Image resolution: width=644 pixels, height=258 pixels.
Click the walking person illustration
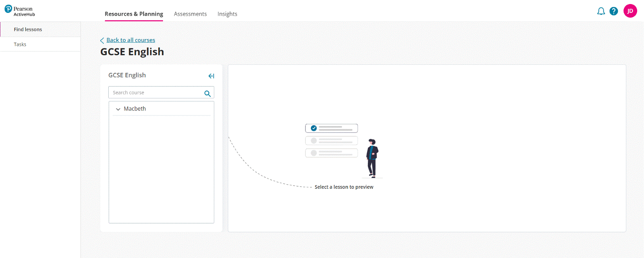point(372,158)
